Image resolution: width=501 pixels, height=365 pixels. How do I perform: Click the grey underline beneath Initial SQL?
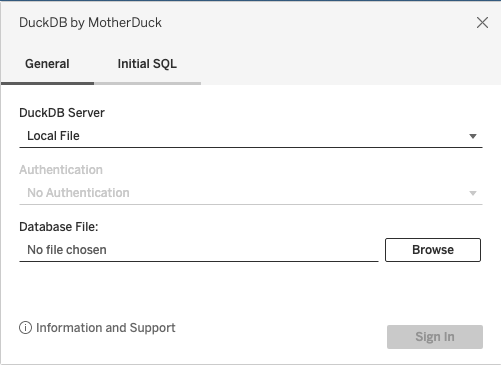pyautogui.click(x=147, y=83)
